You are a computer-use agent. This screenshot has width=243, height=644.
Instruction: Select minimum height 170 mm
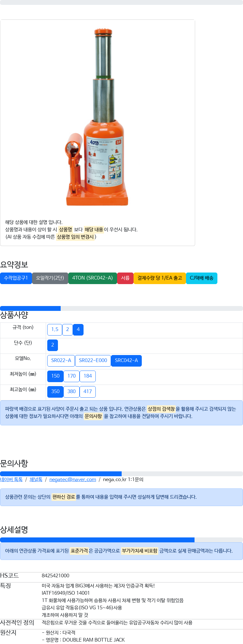click(72, 376)
